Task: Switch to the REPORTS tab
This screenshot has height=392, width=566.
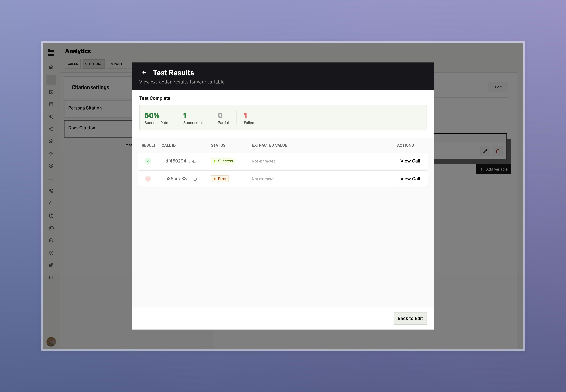Action: [117, 64]
